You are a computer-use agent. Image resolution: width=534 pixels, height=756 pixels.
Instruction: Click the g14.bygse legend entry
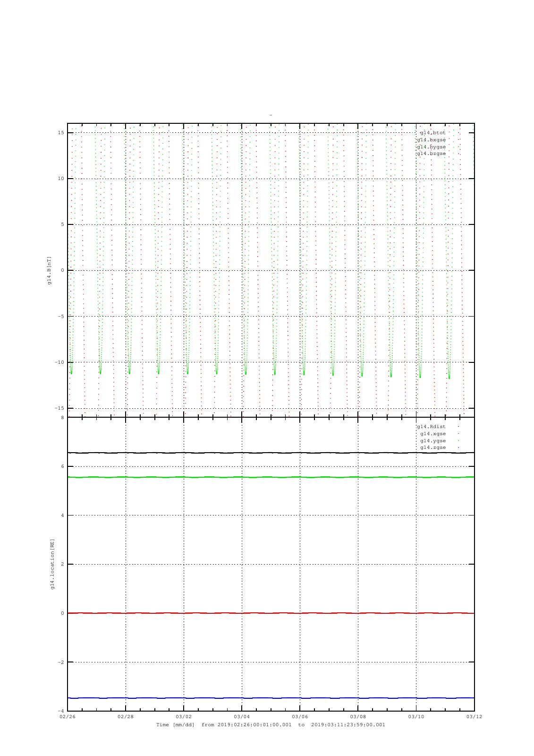[x=431, y=147]
